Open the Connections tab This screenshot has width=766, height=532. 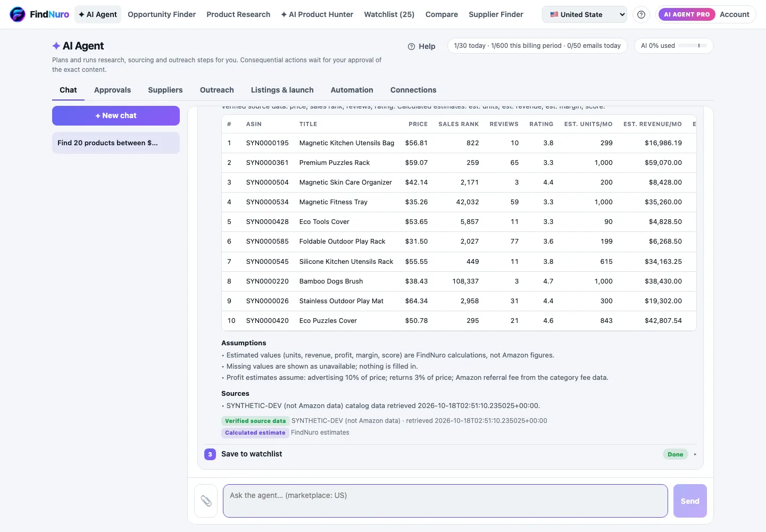(x=413, y=90)
